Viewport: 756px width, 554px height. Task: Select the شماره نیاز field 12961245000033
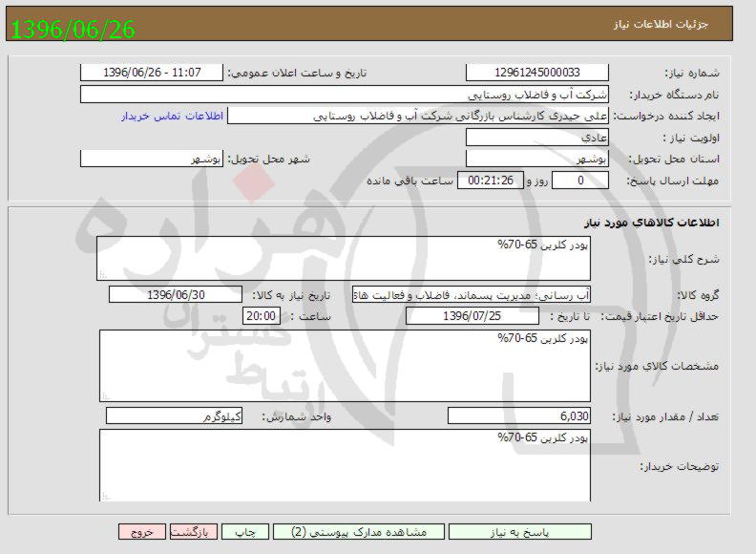[537, 73]
